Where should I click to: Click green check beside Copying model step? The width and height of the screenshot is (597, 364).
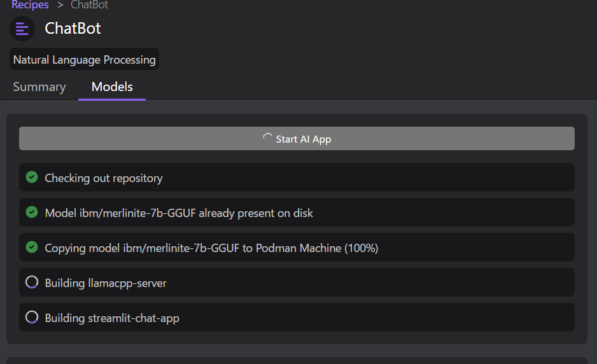[32, 247]
